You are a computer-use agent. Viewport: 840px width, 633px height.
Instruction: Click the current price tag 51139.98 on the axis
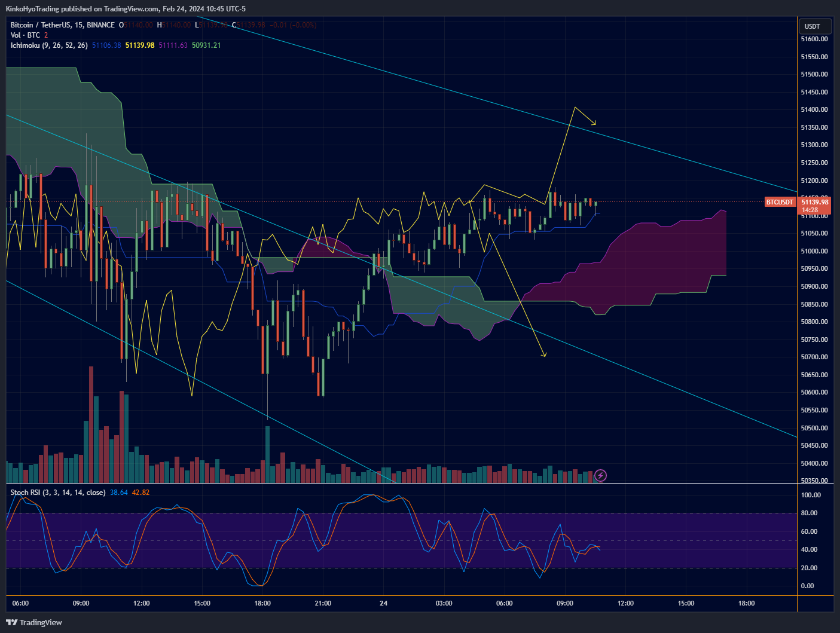[x=815, y=202]
